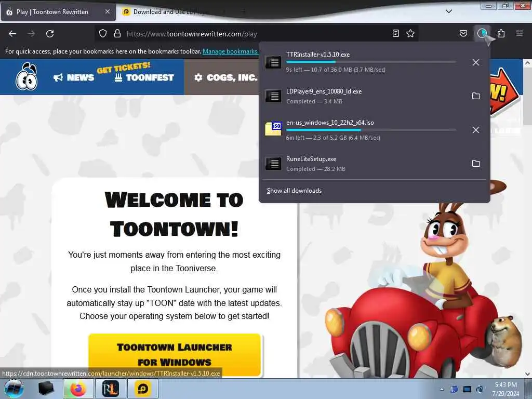Screen dimensions: 532x399
Task: Click the ISO file icon in downloads
Action: click(x=273, y=129)
